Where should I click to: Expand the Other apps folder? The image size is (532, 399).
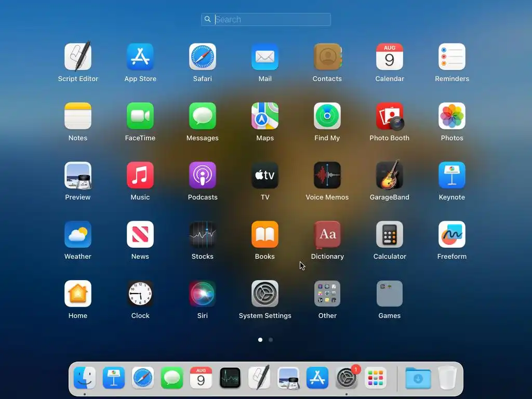tap(327, 294)
